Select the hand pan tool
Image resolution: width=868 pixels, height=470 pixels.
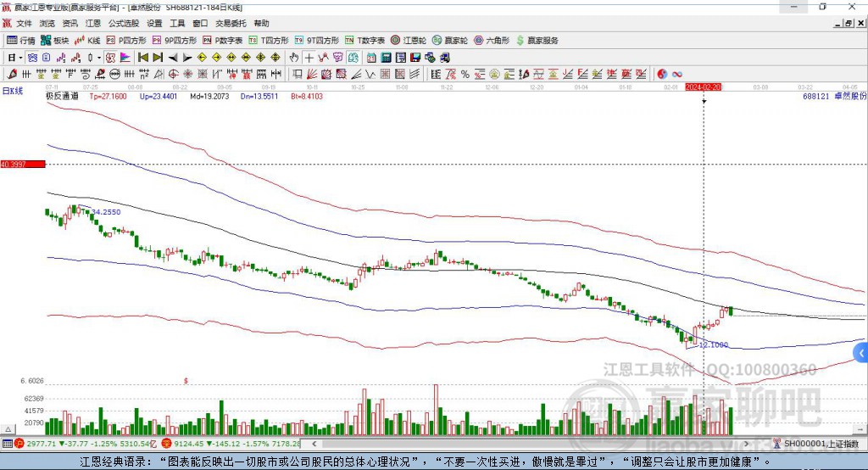tap(294, 58)
